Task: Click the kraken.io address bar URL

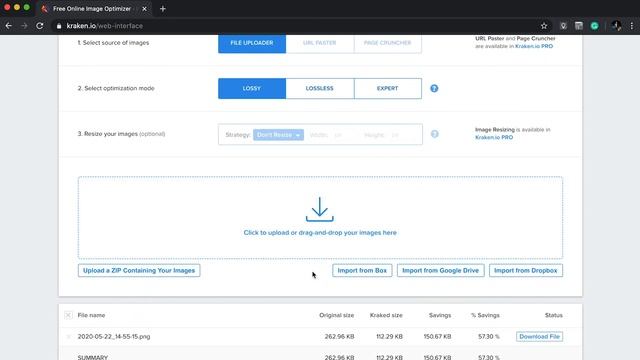Action: 104,26
